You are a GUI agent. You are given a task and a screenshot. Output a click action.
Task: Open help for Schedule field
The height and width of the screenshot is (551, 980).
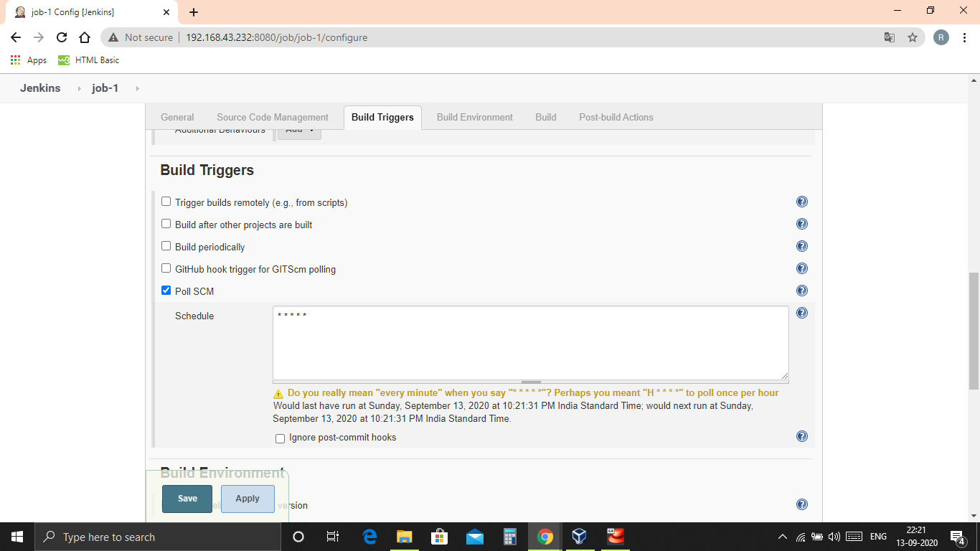[802, 313]
